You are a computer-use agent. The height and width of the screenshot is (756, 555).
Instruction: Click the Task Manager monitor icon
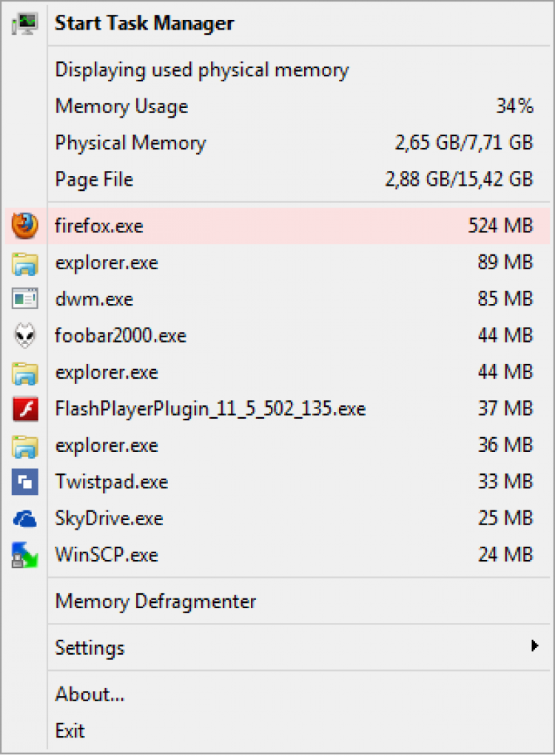coord(24,24)
